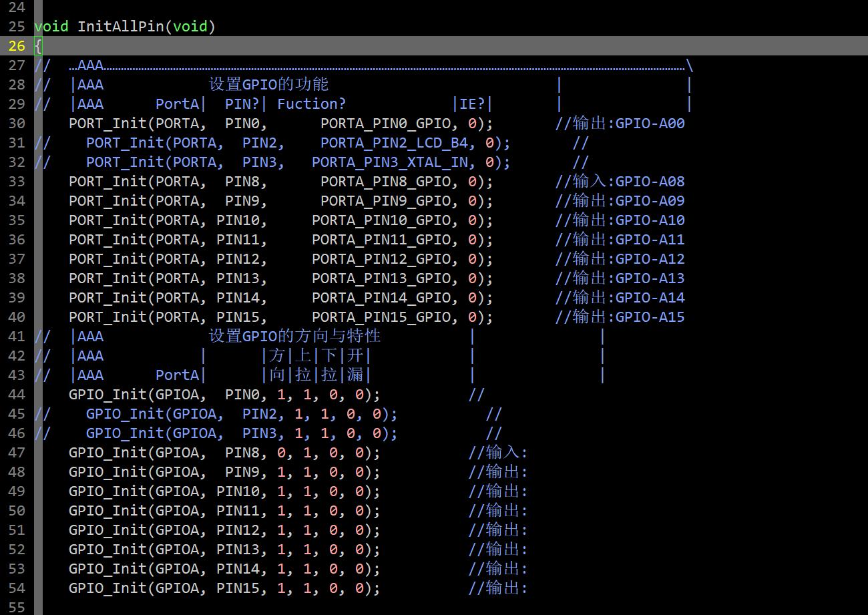
Task: Select line number 24 in the gutter
Action: pyautogui.click(x=16, y=7)
